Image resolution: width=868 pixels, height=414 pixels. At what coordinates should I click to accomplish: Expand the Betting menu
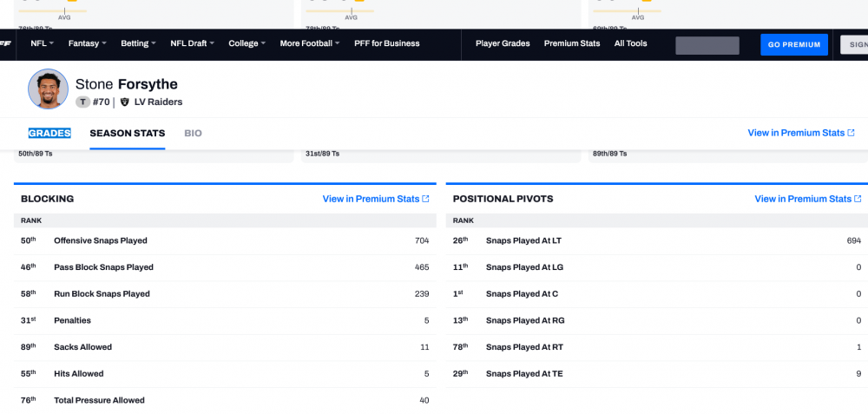tap(138, 43)
